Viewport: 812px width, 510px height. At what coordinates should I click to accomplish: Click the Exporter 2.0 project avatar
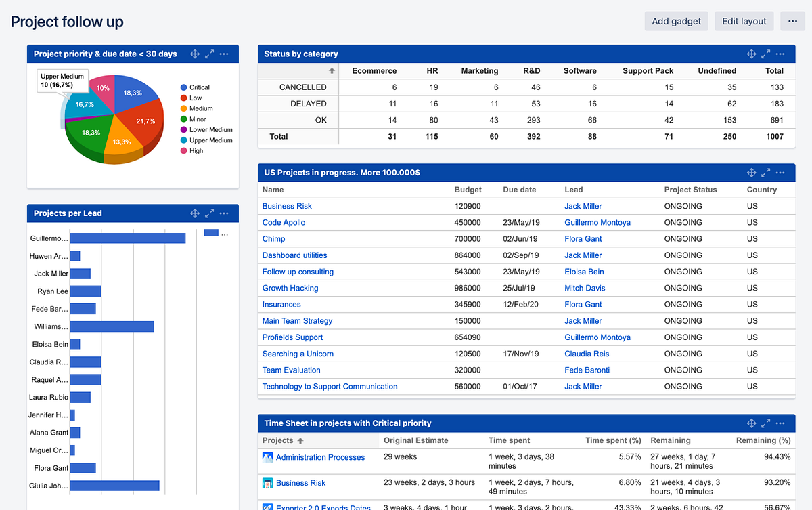coord(267,507)
